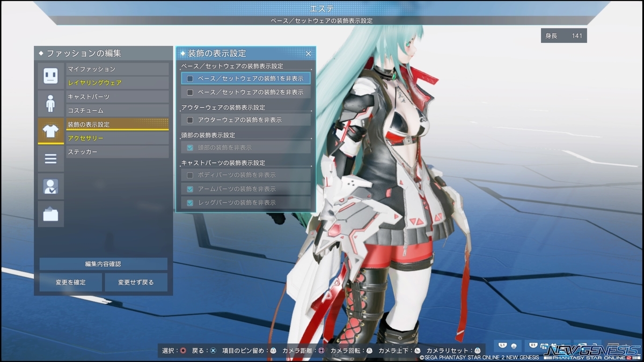The image size is (644, 362).
Task: Open the アクセサリー menu entry
Action: click(118, 138)
